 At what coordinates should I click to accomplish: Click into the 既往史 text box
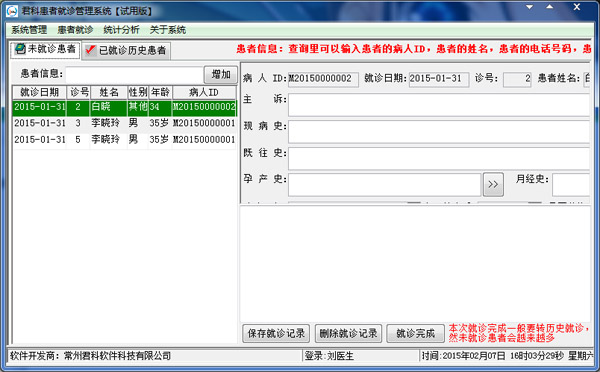coord(439,159)
